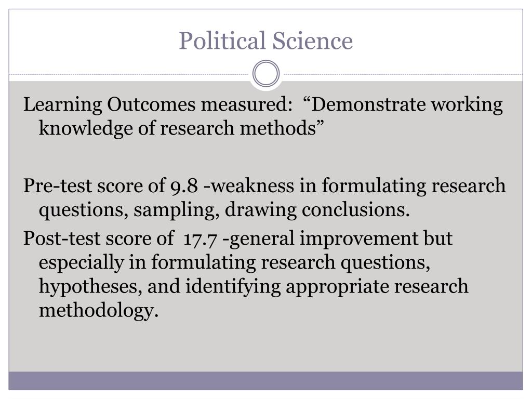Click the circle ornament below the title

coord(266,73)
